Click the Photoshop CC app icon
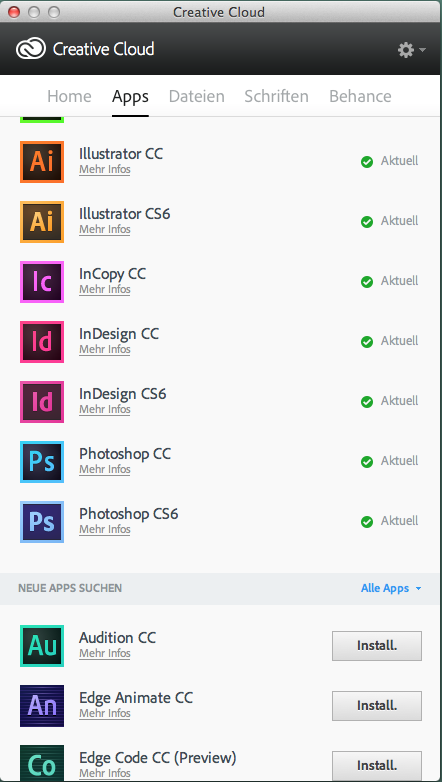The width and height of the screenshot is (442, 782). pyautogui.click(x=42, y=461)
